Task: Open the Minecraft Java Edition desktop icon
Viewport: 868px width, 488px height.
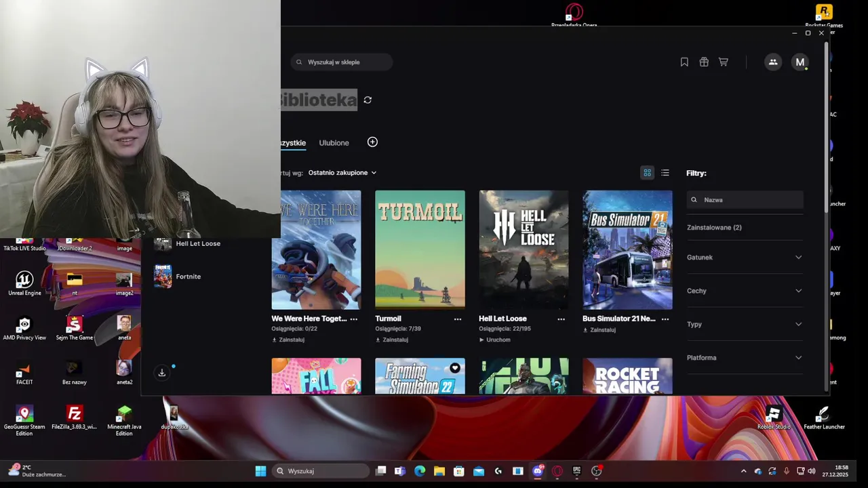Action: pyautogui.click(x=124, y=421)
